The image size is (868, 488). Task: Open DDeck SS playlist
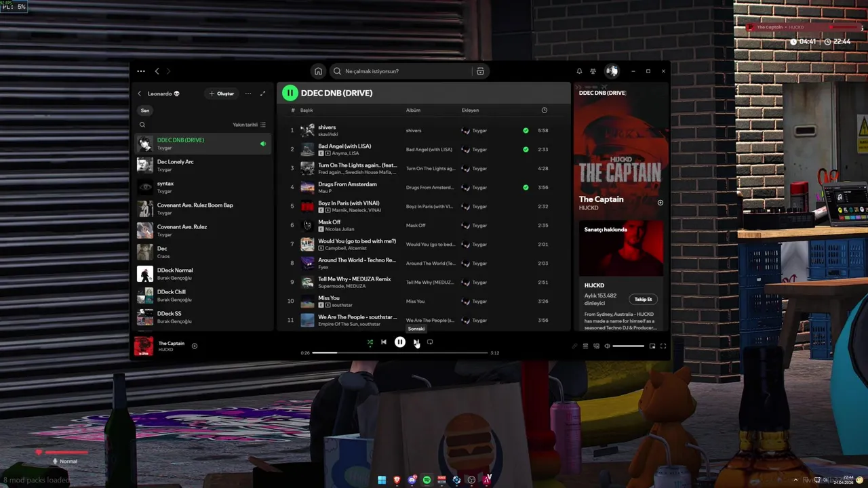click(x=203, y=317)
